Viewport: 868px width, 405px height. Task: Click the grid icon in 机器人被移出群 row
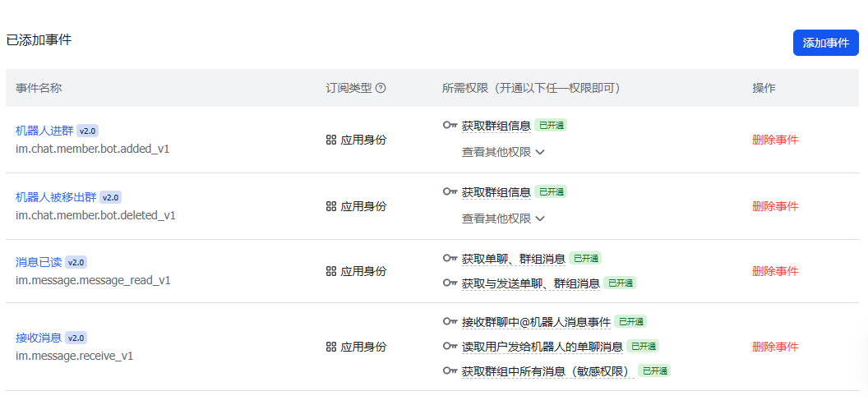pyautogui.click(x=331, y=206)
